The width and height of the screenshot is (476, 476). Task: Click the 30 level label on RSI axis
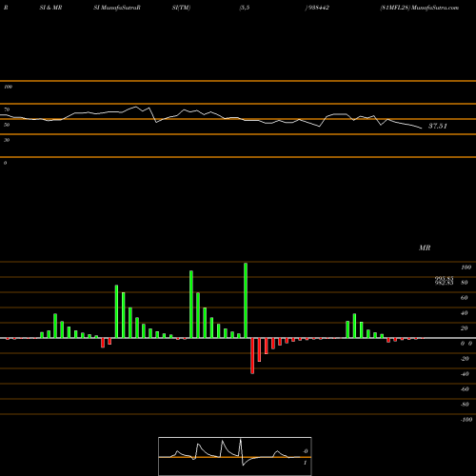(7, 140)
